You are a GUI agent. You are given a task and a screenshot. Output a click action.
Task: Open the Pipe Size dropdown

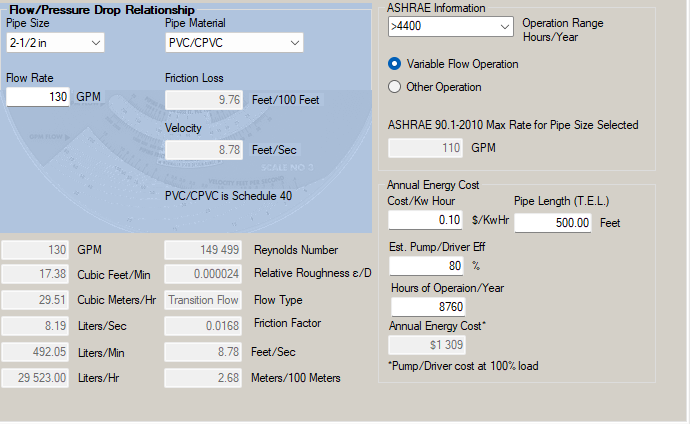(55, 42)
